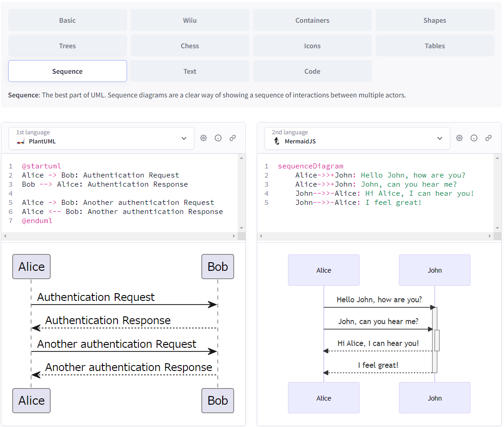This screenshot has height=427, width=504.
Task: Open settings for the MermaidJS panel
Action: click(x=459, y=137)
